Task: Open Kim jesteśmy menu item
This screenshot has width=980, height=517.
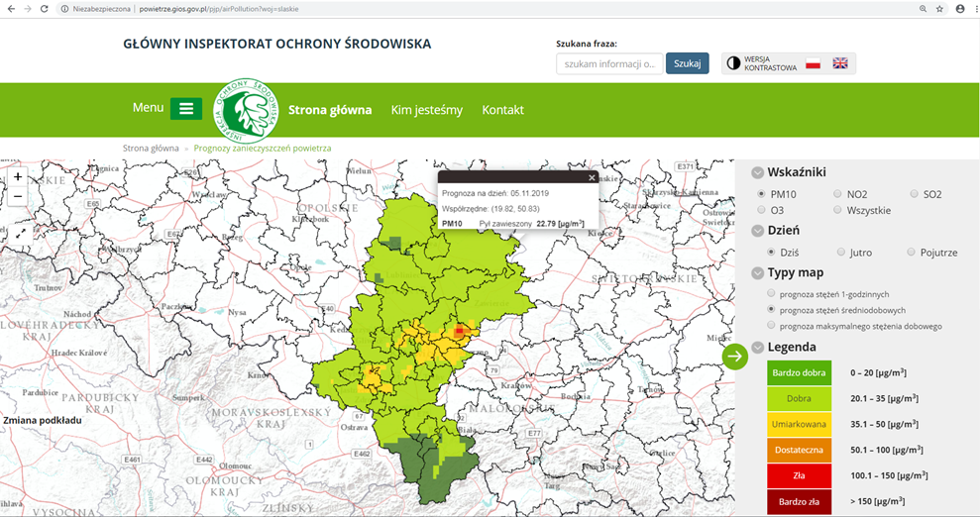Action: coord(426,110)
